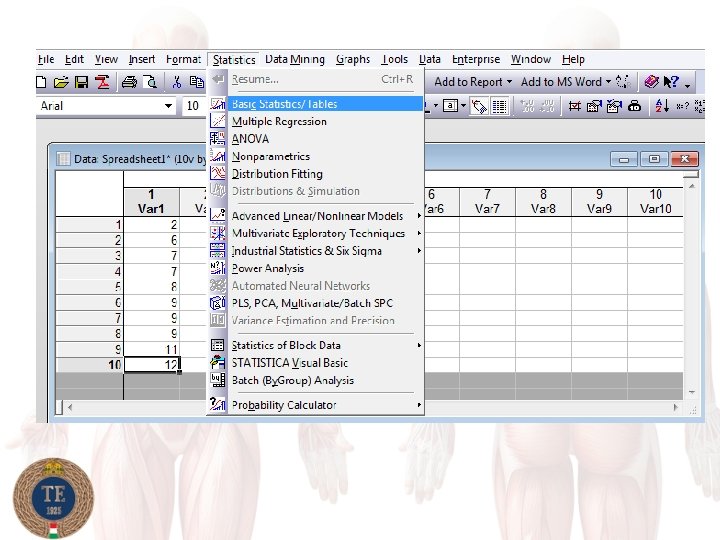
Task: Click the x=? recalculate icon
Action: point(682,106)
